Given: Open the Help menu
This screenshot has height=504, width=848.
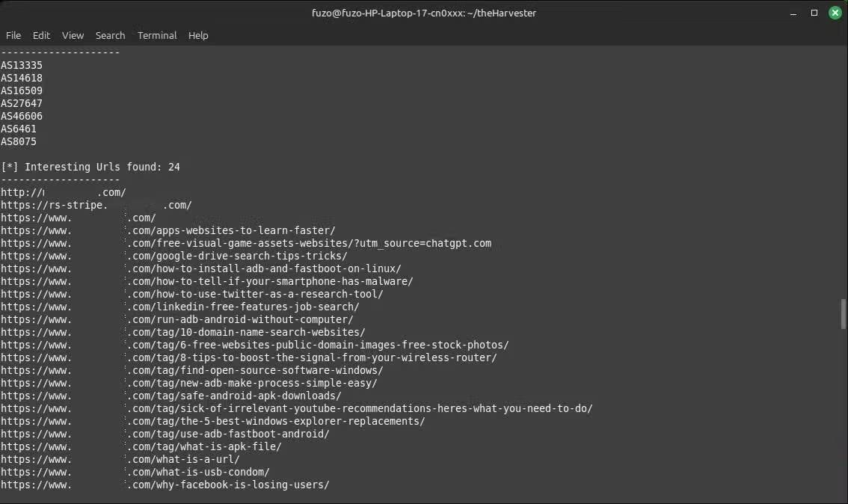Looking at the screenshot, I should [198, 35].
